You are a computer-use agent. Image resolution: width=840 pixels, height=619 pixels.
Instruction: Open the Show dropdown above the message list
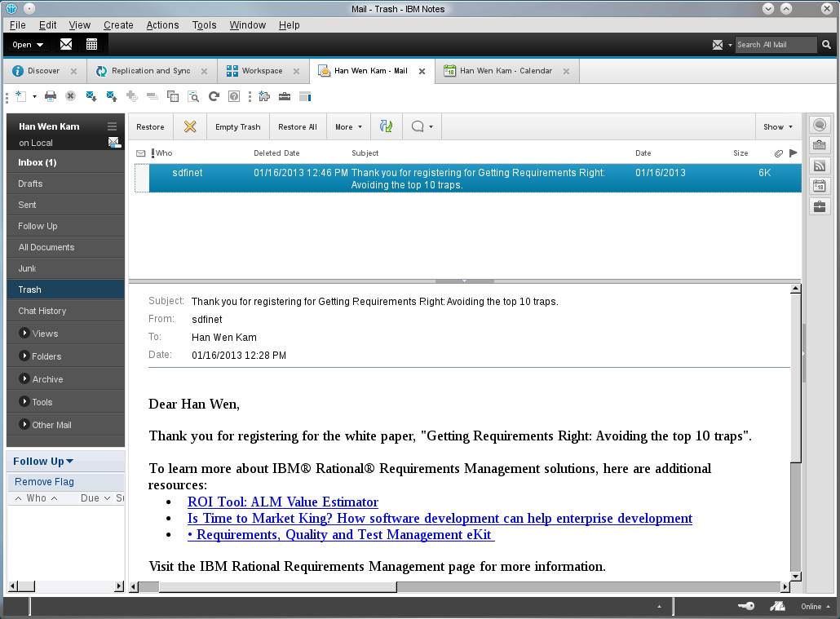tap(776, 126)
